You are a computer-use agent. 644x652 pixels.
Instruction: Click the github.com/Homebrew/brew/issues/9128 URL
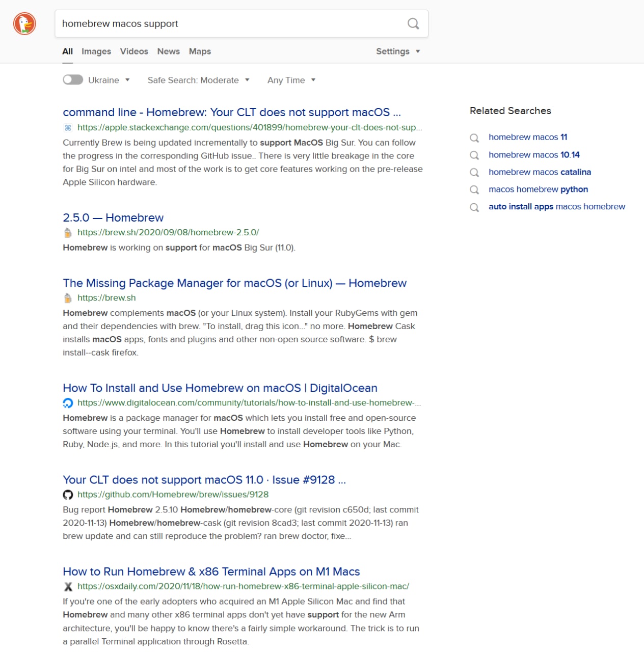coord(173,494)
